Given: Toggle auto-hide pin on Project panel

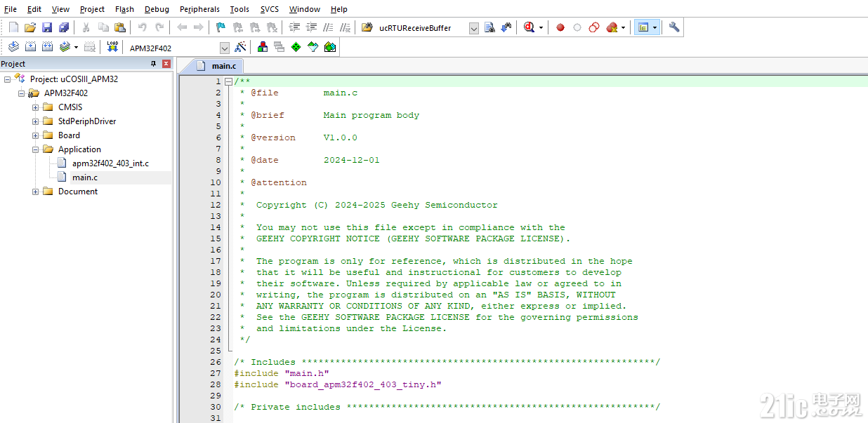Looking at the screenshot, I should (x=154, y=64).
